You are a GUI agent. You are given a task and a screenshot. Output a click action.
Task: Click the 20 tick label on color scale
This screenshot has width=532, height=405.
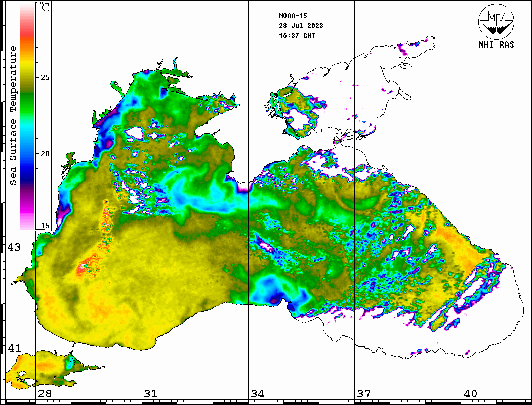click(x=45, y=154)
